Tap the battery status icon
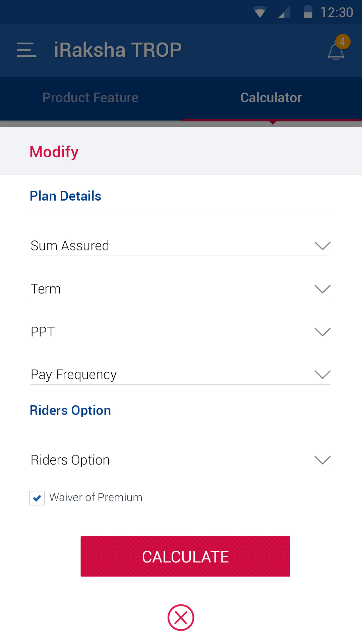 308,12
